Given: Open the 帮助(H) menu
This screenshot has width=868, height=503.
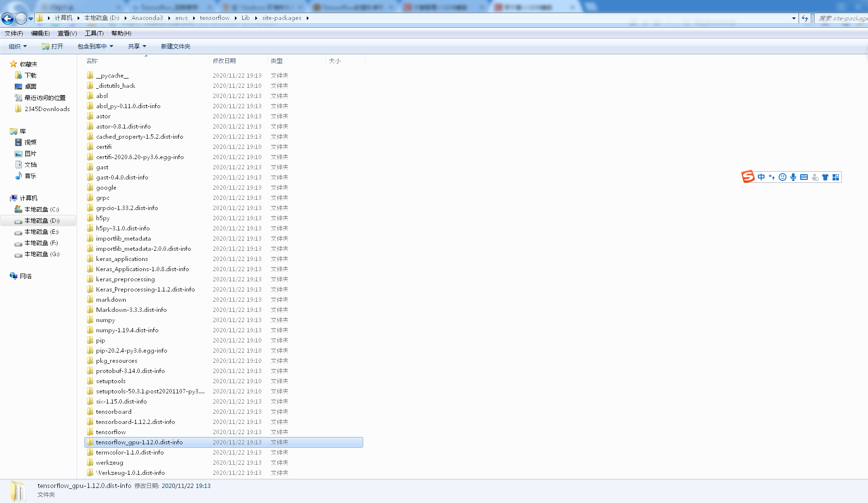Looking at the screenshot, I should coord(121,33).
